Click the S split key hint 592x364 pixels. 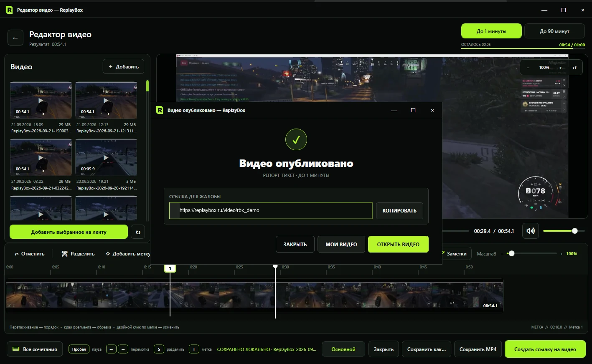pyautogui.click(x=159, y=349)
